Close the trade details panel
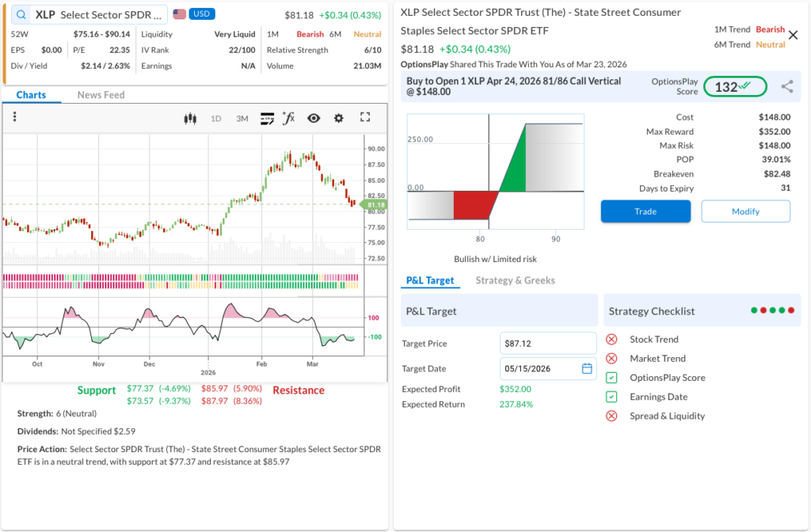 click(x=794, y=35)
